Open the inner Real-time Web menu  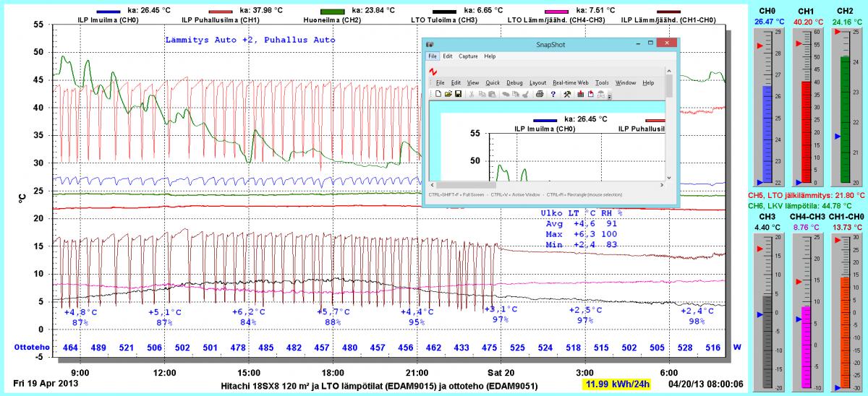pos(571,83)
